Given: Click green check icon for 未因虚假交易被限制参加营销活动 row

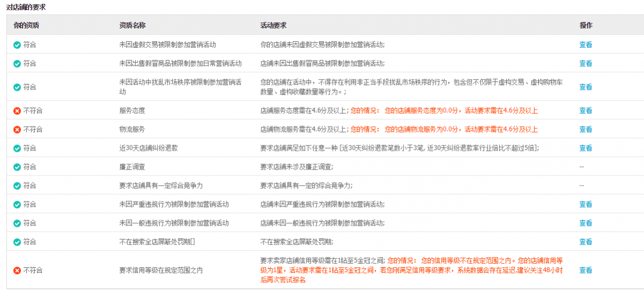Looking at the screenshot, I should [x=17, y=45].
